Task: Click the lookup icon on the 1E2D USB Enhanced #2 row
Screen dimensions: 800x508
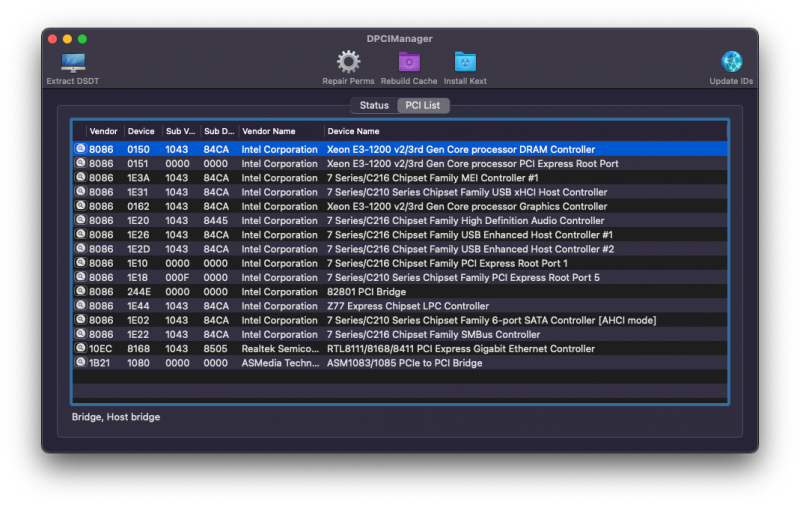Action: click(81, 249)
